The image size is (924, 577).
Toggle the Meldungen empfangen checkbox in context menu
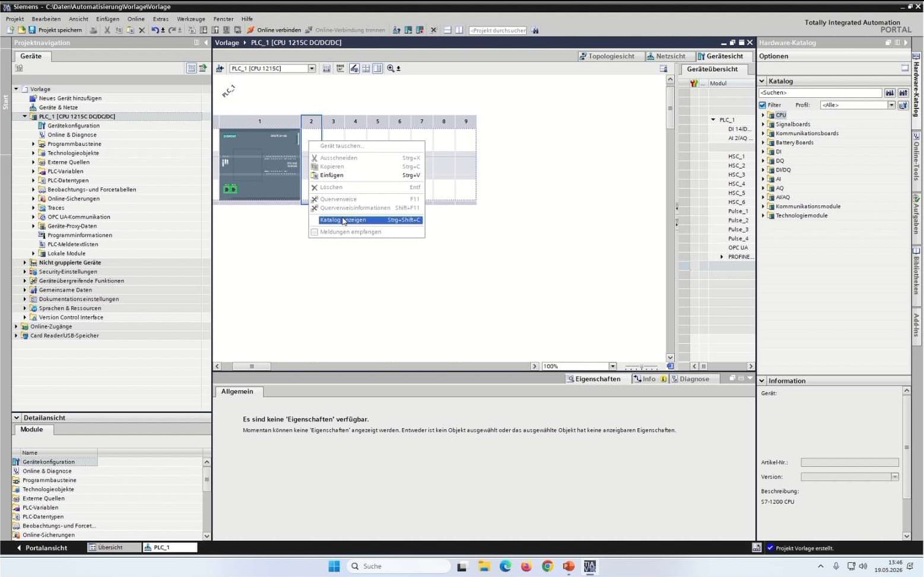(315, 232)
